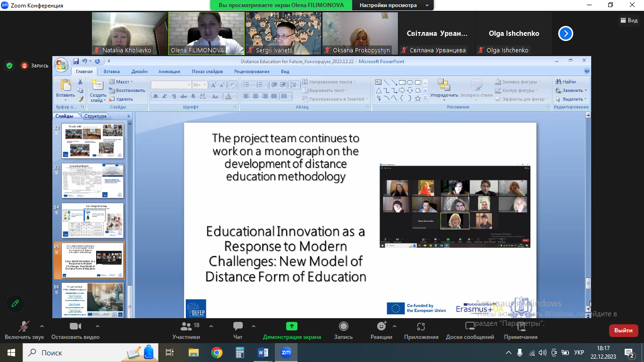The image size is (644, 362).
Task: Click the red Выйти leave button
Action: 623,330
